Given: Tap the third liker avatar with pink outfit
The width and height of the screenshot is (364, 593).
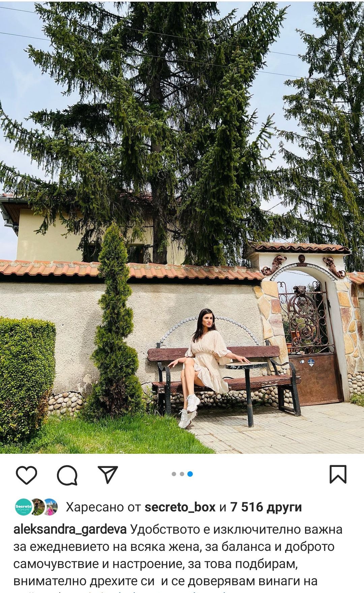Looking at the screenshot, I should (51, 507).
